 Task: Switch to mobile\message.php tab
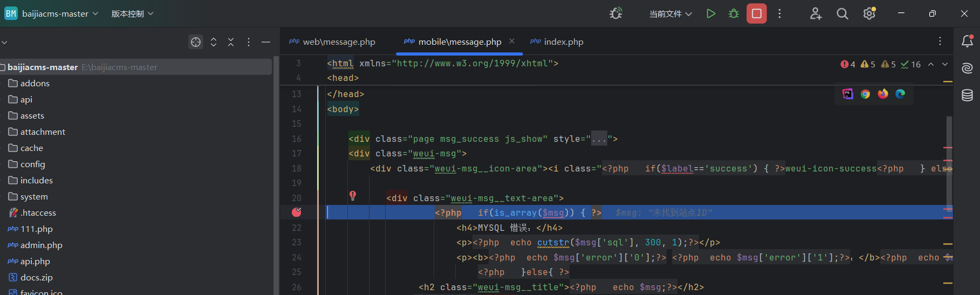460,42
